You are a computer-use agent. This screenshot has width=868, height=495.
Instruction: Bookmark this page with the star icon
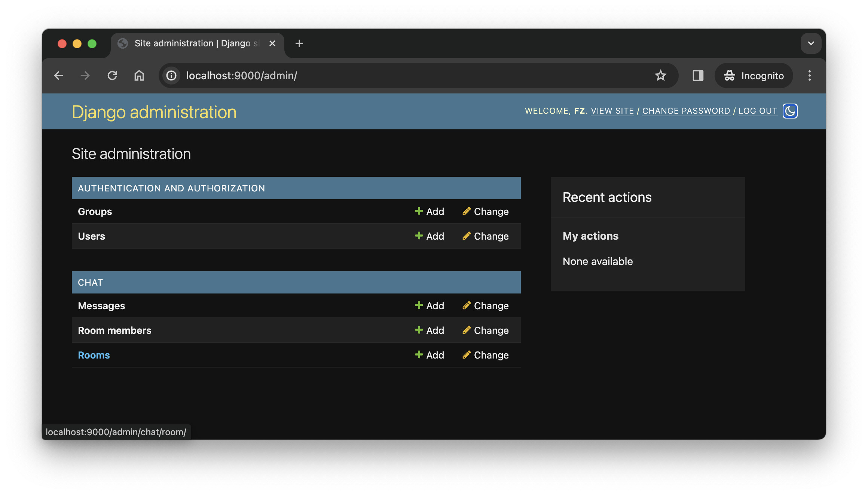point(660,76)
